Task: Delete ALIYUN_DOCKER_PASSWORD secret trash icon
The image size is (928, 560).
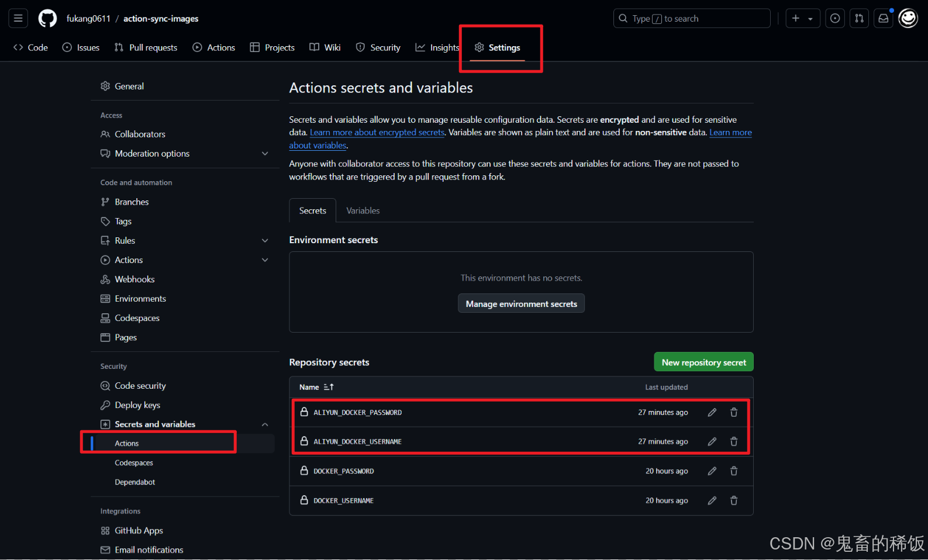Action: point(733,412)
